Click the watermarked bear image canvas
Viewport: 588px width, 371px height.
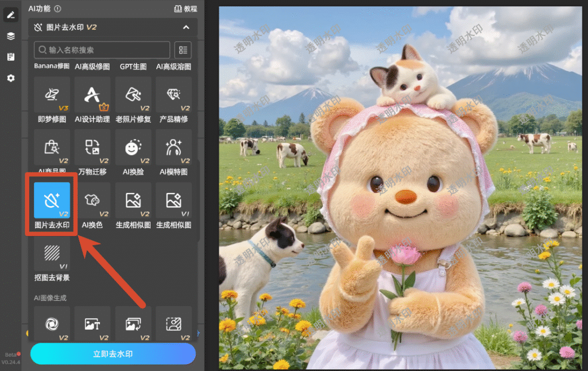pyautogui.click(x=400, y=188)
